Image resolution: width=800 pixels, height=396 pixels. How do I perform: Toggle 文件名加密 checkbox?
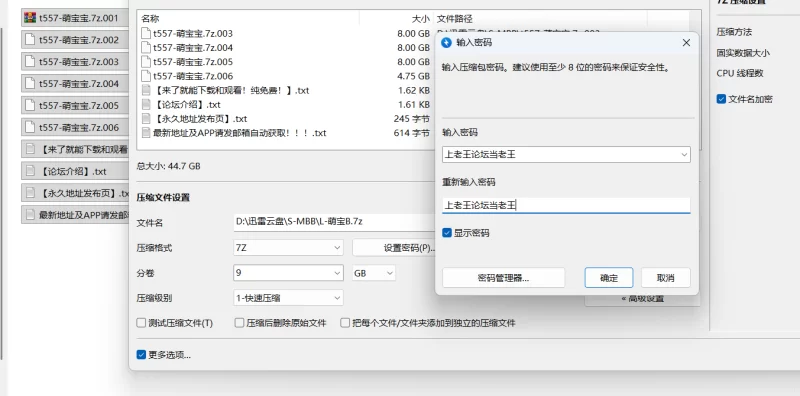721,99
